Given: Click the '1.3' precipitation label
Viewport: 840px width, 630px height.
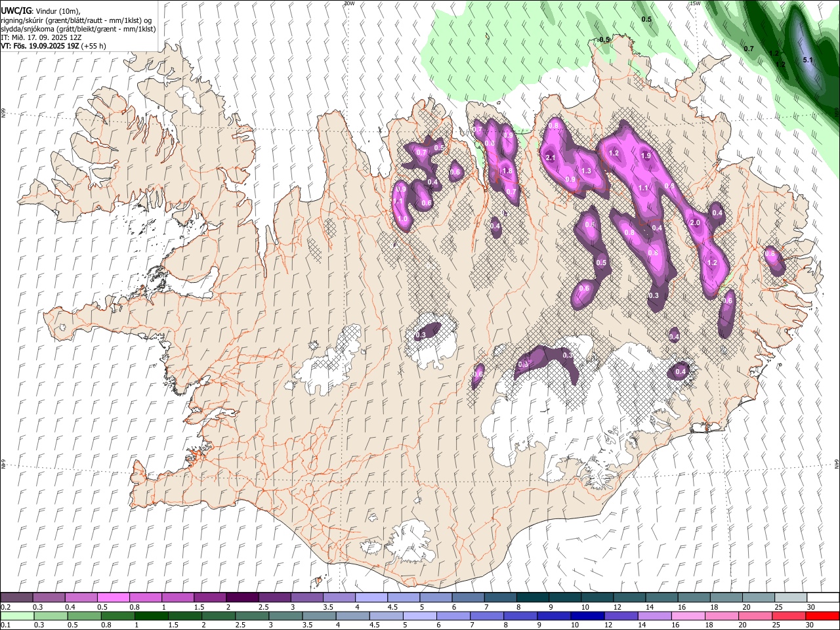Looking at the screenshot, I should coord(586,171).
